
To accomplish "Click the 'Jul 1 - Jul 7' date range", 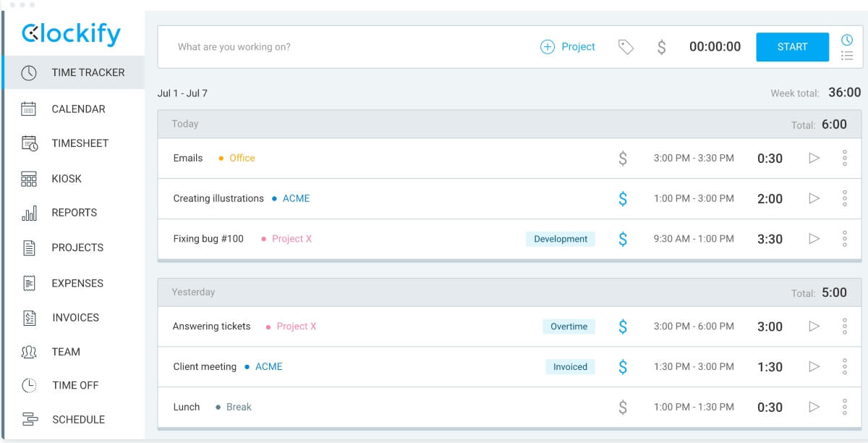I will [182, 93].
